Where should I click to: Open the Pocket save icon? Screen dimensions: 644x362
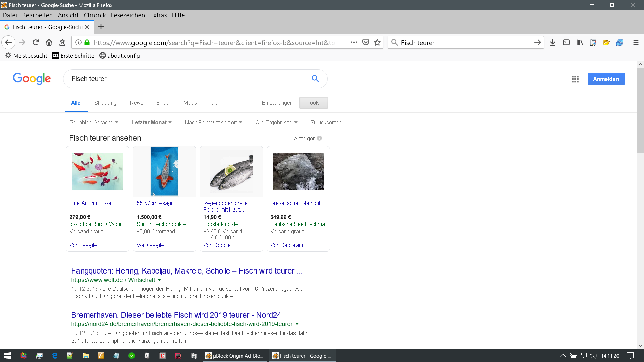pos(366,42)
